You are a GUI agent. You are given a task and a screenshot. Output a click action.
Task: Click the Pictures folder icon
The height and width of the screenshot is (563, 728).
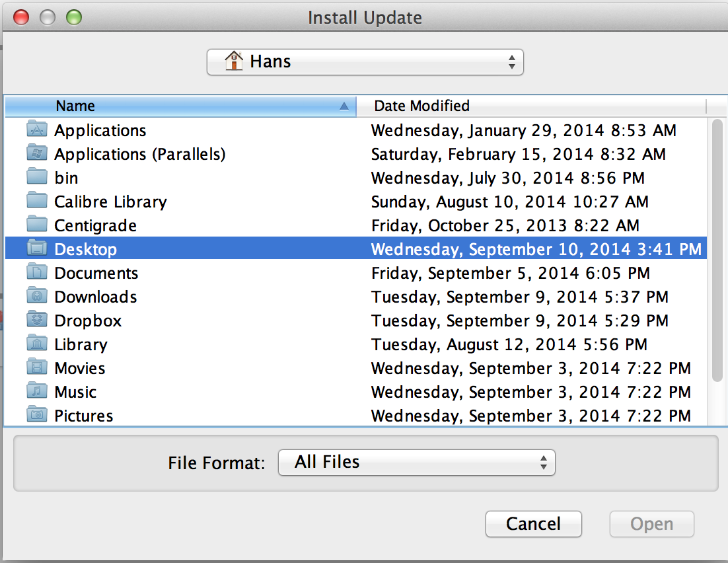pyautogui.click(x=37, y=416)
